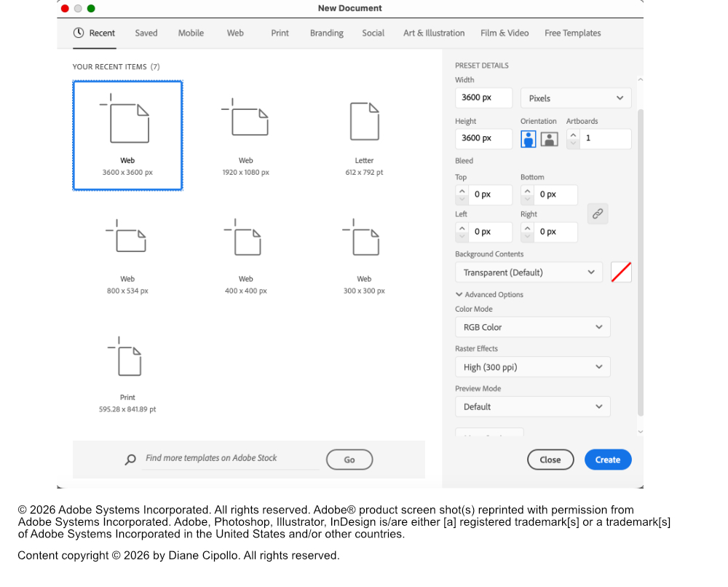
Task: Click the Bottom bleed field
Action: click(555, 194)
